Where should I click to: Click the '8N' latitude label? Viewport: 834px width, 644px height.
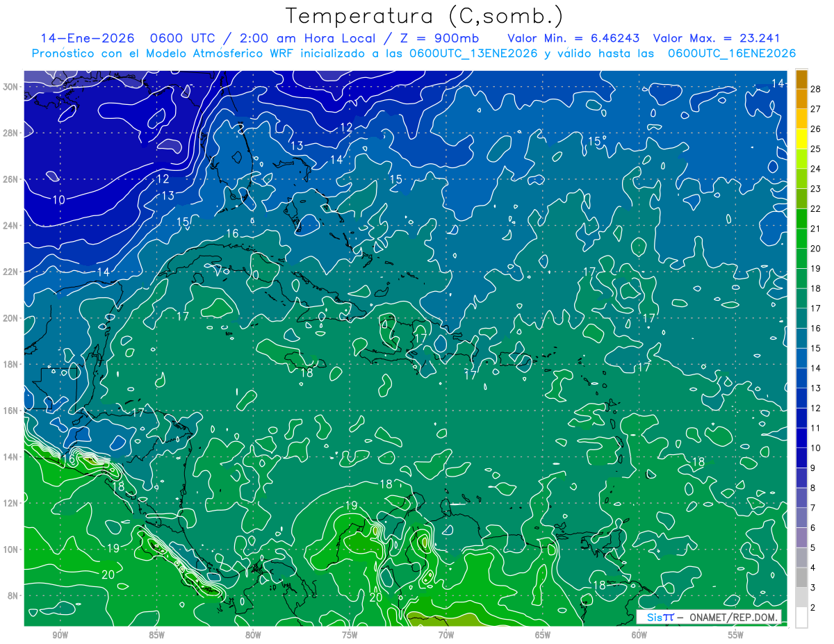pos(14,595)
